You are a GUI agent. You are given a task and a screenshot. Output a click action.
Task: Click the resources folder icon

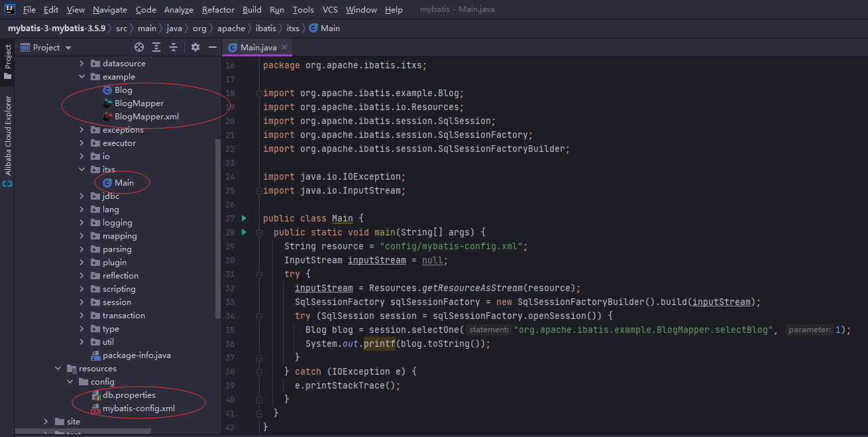72,369
